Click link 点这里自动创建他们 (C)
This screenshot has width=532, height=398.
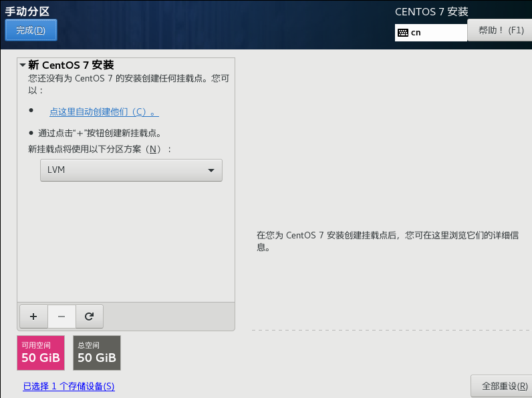[104, 112]
